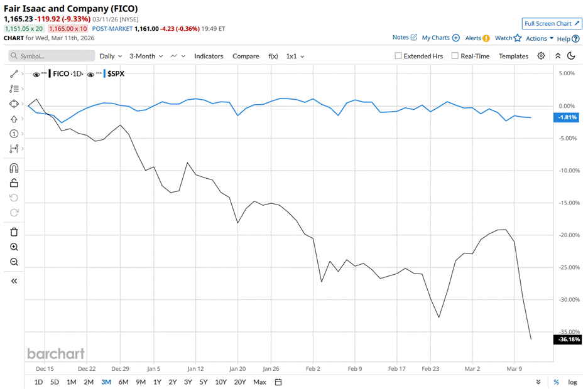588x389 pixels.
Task: Open the Actions dropdown menu
Action: coord(540,38)
